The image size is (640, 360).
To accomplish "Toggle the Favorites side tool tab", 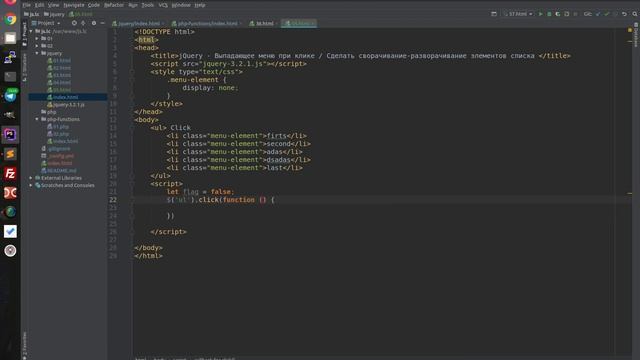I will pyautogui.click(x=24, y=346).
